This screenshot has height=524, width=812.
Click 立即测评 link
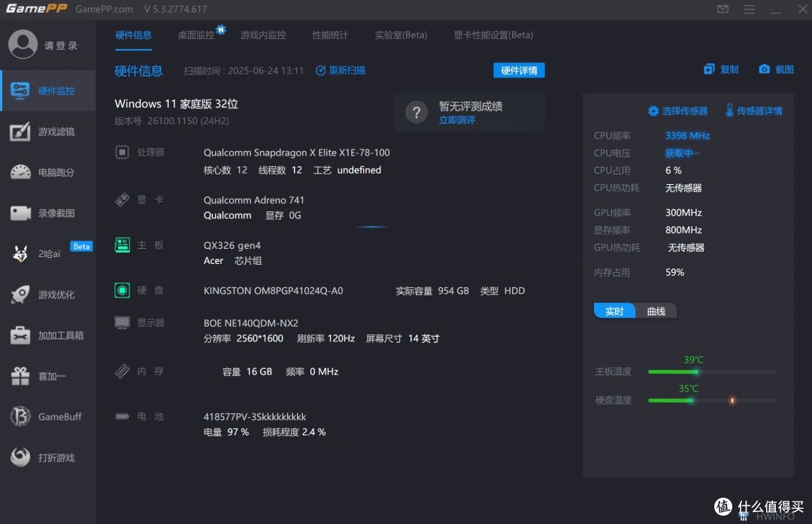[x=457, y=120]
